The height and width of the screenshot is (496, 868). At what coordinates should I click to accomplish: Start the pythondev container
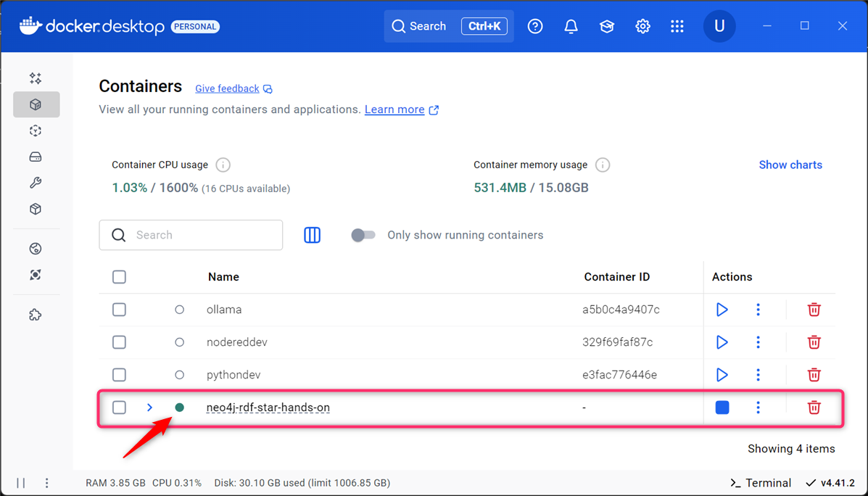722,375
